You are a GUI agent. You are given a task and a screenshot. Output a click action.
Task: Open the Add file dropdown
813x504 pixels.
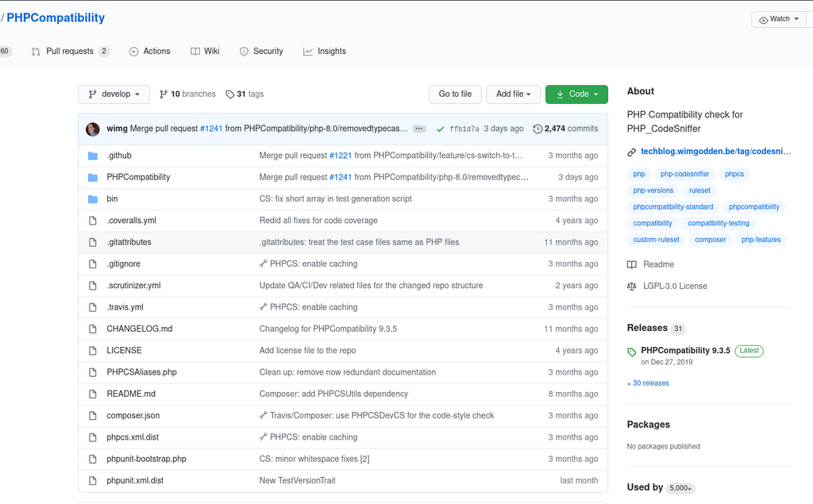click(x=514, y=94)
